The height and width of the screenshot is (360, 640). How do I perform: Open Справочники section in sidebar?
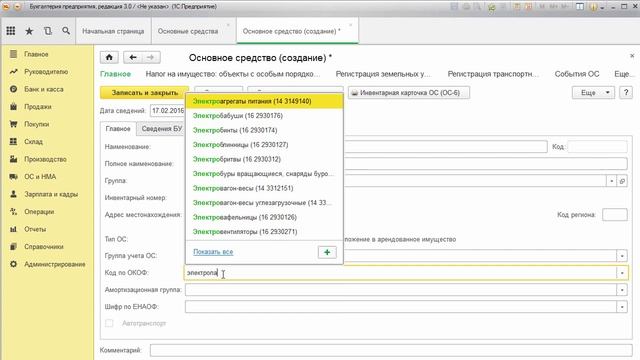(44, 247)
